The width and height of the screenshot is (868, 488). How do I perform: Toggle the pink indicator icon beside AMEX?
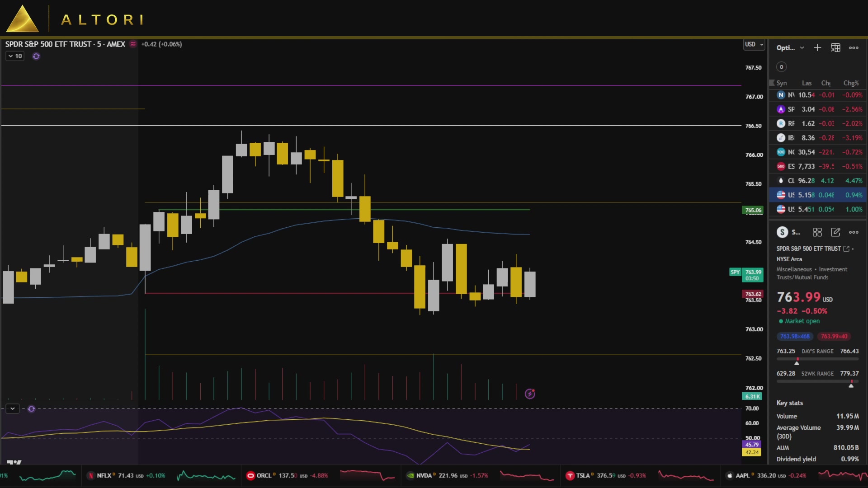[x=133, y=44]
